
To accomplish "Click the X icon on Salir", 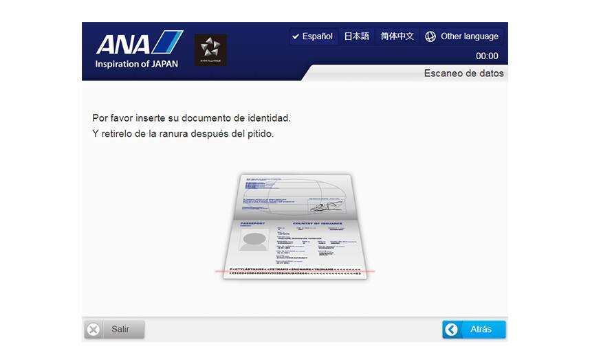I will [93, 330].
